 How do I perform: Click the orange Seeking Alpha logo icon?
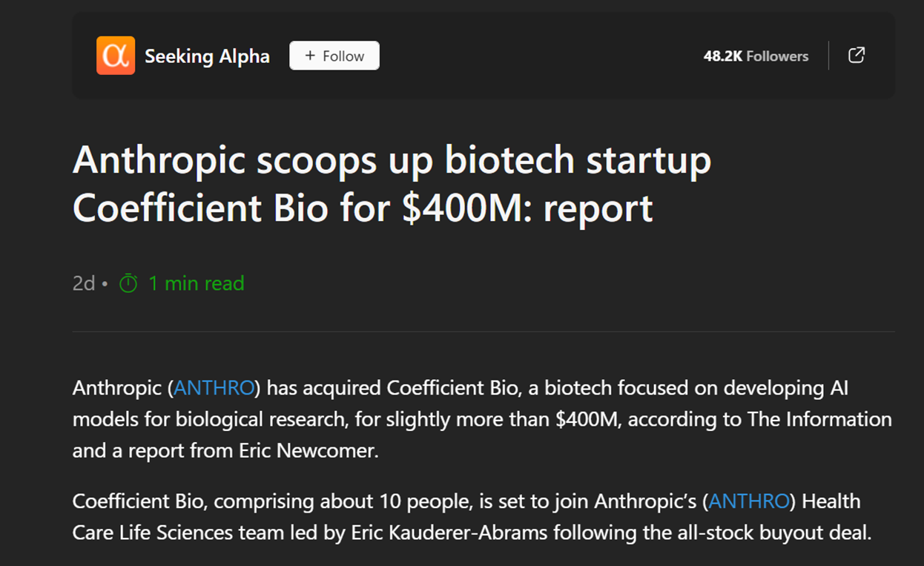(116, 56)
